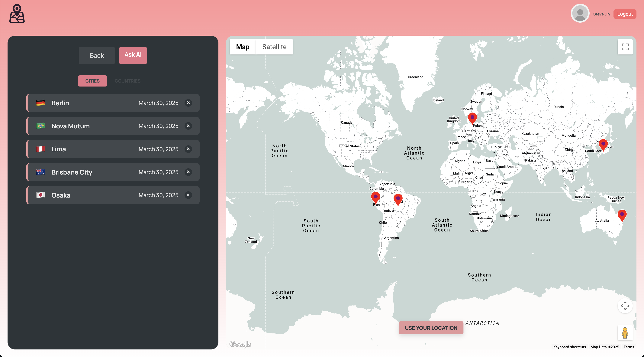Switch to the Countries tab

pos(127,81)
